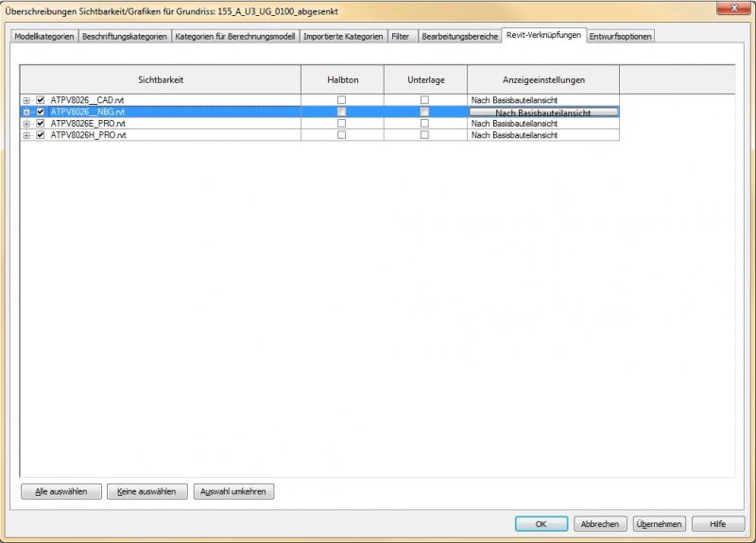756x543 pixels.
Task: Confirm the dialog with OK
Action: coord(541,524)
